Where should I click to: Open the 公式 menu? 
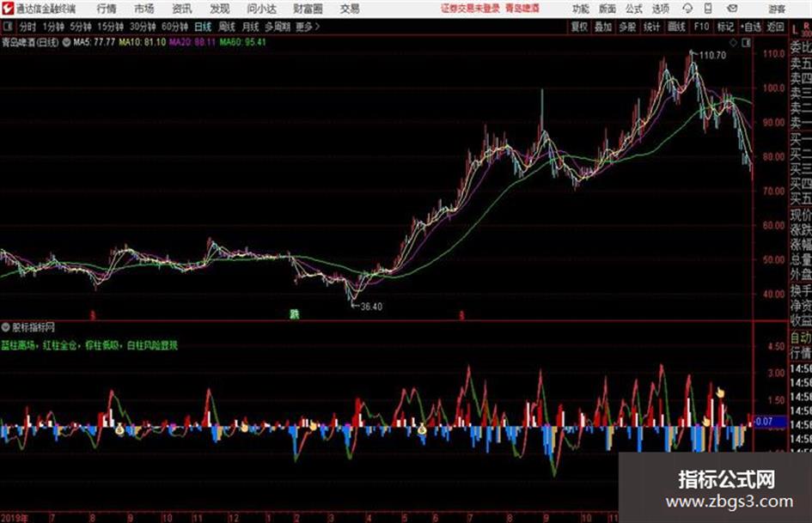(x=634, y=9)
